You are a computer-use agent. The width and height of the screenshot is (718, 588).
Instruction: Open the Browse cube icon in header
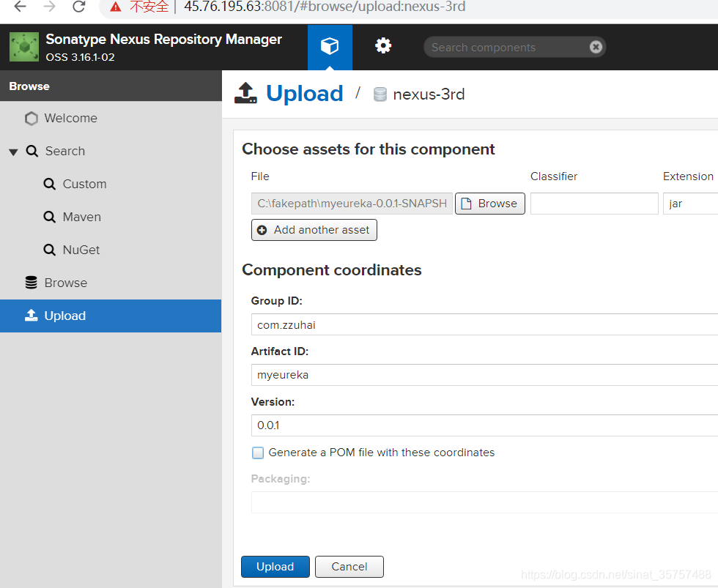click(330, 47)
